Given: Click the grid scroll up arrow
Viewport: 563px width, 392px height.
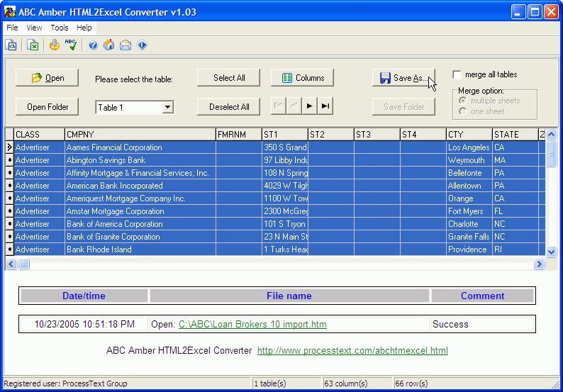Looking at the screenshot, I should [x=551, y=135].
